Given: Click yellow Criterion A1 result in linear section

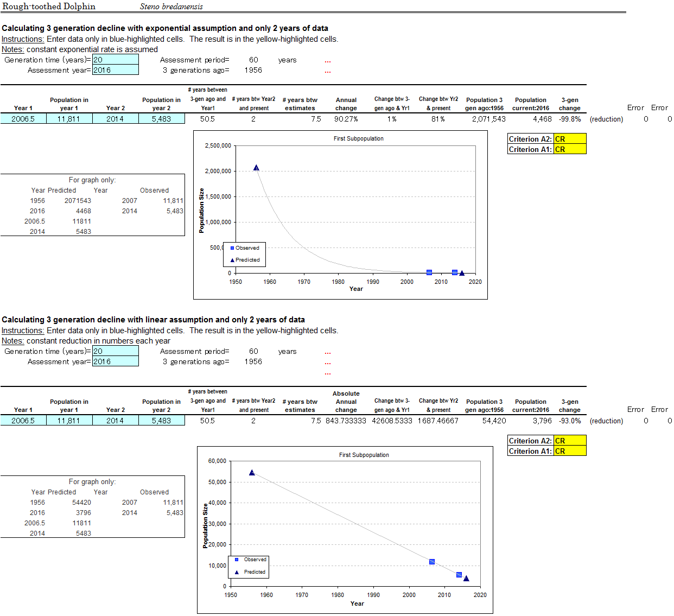Looking at the screenshot, I should pyautogui.click(x=570, y=451).
